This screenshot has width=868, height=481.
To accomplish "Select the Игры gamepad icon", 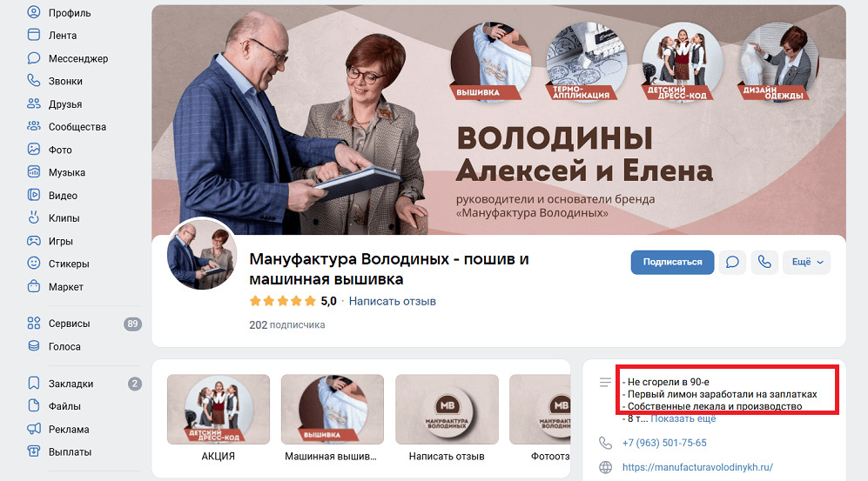I will pyautogui.click(x=34, y=241).
